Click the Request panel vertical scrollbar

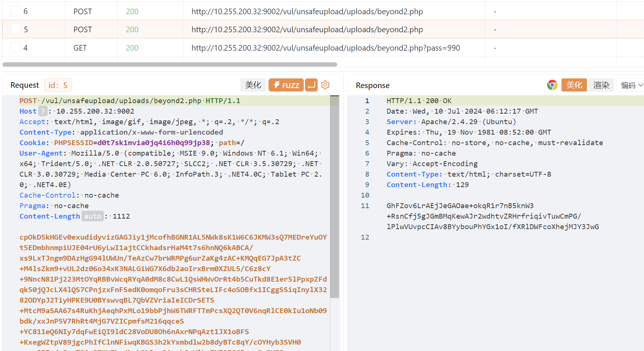point(335,197)
